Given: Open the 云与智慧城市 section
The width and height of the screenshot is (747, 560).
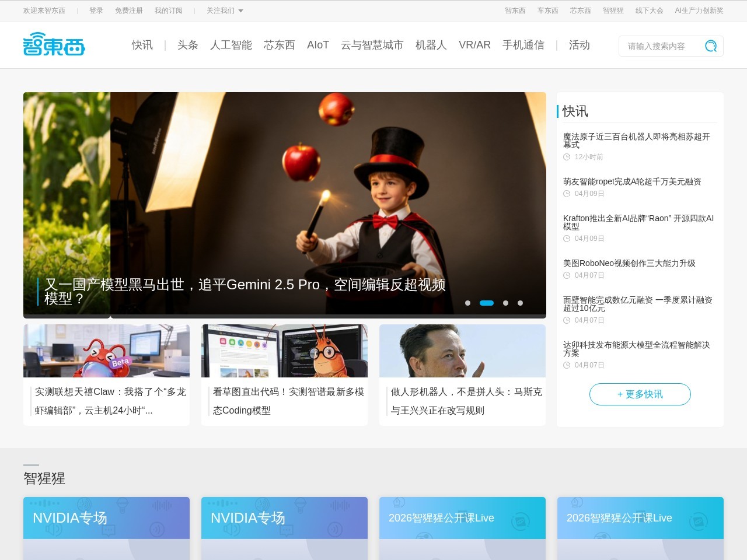Looking at the screenshot, I should point(373,45).
